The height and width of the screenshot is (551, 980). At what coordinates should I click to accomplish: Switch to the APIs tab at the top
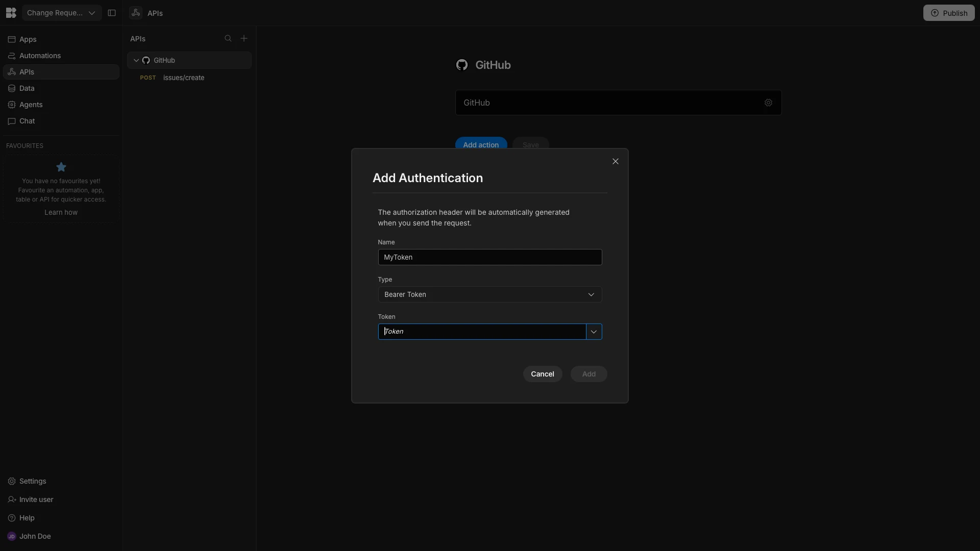click(x=148, y=13)
